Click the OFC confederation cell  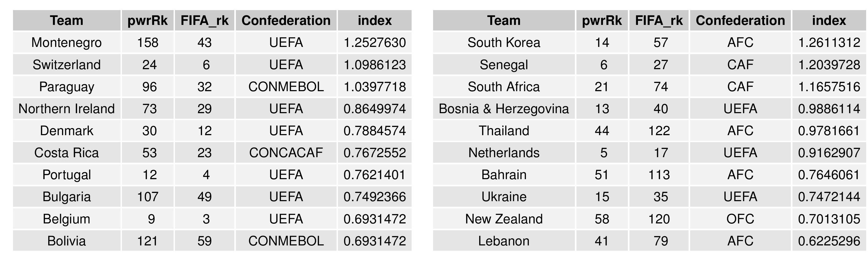740,219
